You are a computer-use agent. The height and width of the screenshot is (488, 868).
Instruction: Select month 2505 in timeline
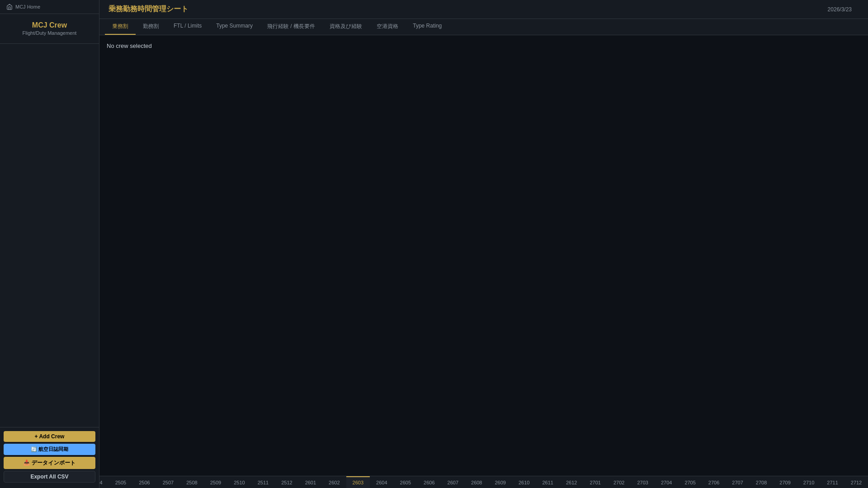pyautogui.click(x=121, y=483)
